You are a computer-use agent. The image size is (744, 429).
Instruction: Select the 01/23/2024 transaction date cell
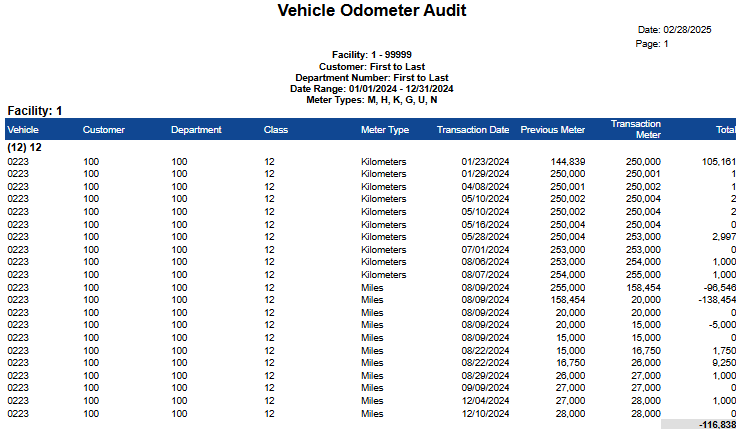(x=485, y=161)
